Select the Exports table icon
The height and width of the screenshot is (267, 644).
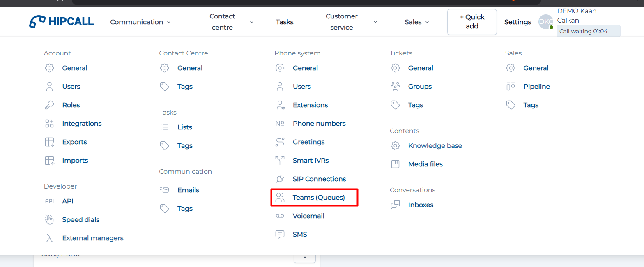[49, 142]
